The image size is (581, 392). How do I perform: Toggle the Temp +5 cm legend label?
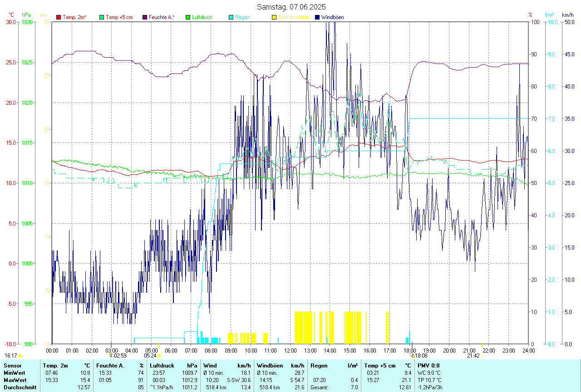119,17
